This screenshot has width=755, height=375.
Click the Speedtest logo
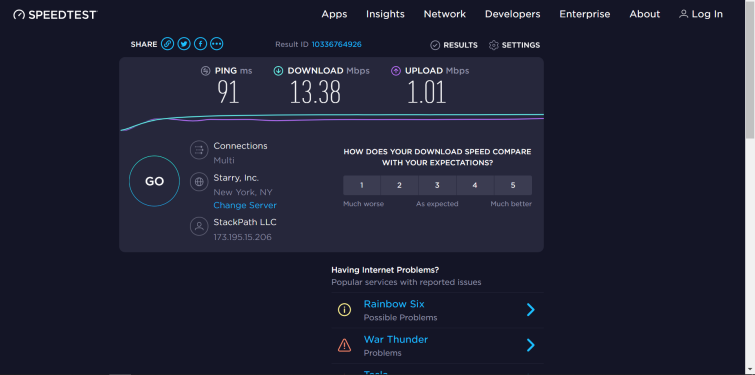tap(55, 14)
